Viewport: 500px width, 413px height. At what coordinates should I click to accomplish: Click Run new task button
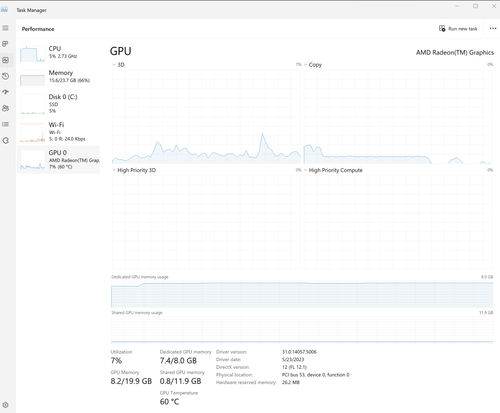[x=458, y=29]
